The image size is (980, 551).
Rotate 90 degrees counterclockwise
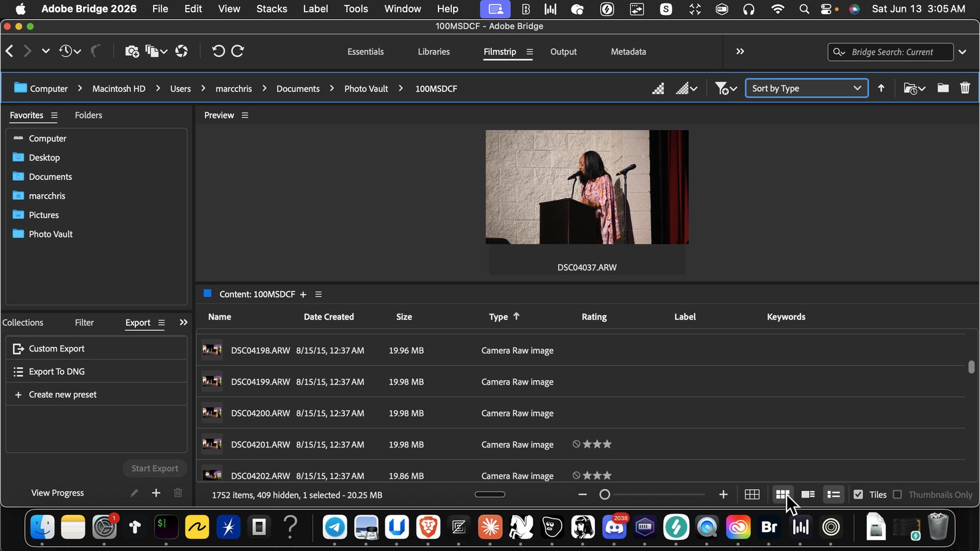click(x=219, y=51)
